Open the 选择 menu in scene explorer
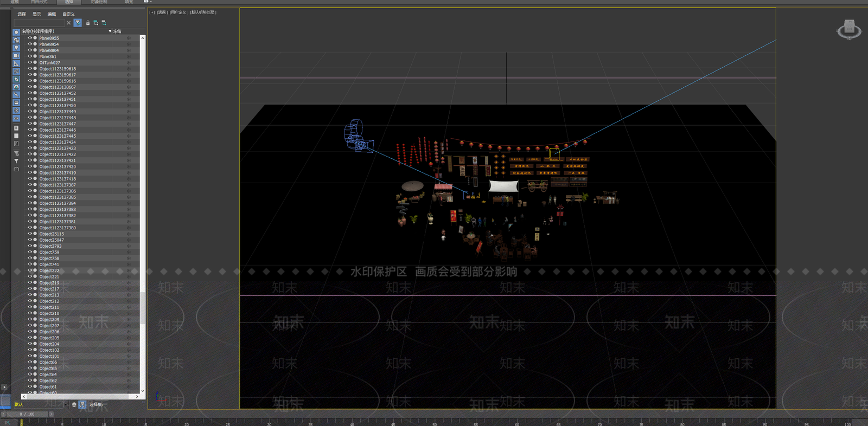This screenshot has width=868, height=426. [22, 14]
